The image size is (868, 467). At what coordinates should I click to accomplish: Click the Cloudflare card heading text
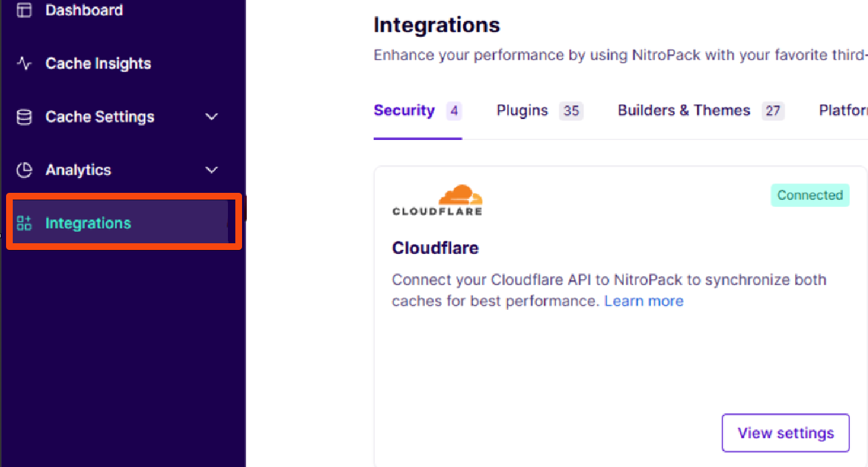(435, 248)
